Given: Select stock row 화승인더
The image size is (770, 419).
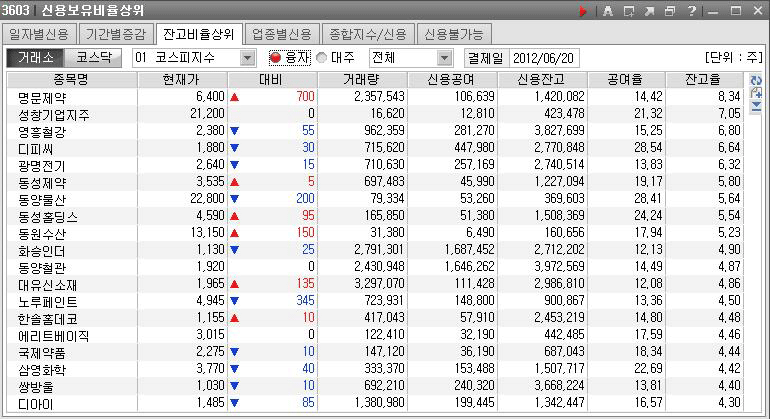Looking at the screenshot, I should [x=375, y=250].
